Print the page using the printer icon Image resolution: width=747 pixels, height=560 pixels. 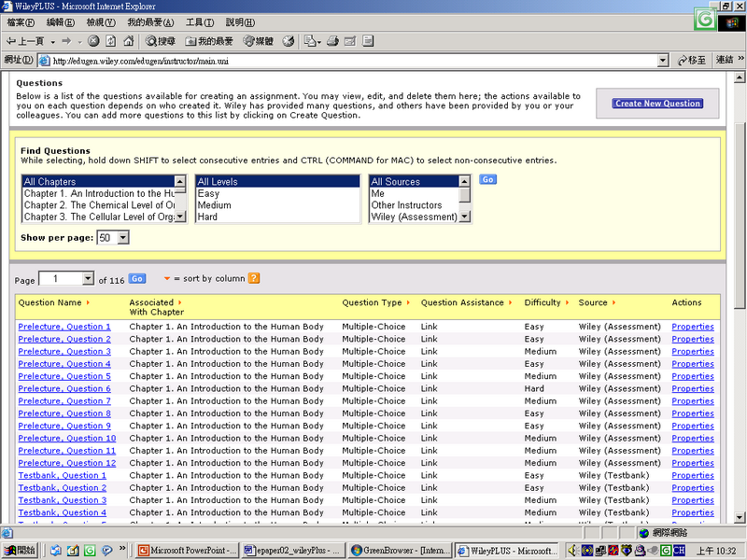click(333, 41)
